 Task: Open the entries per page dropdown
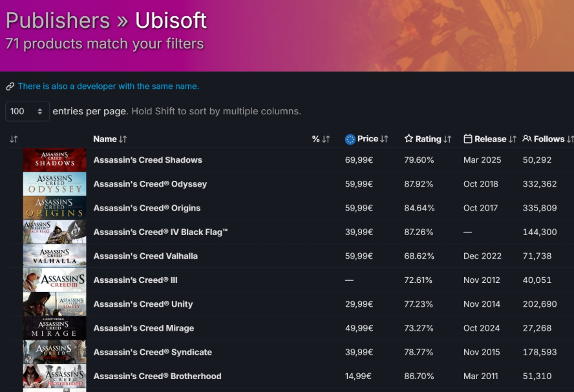[x=27, y=111]
